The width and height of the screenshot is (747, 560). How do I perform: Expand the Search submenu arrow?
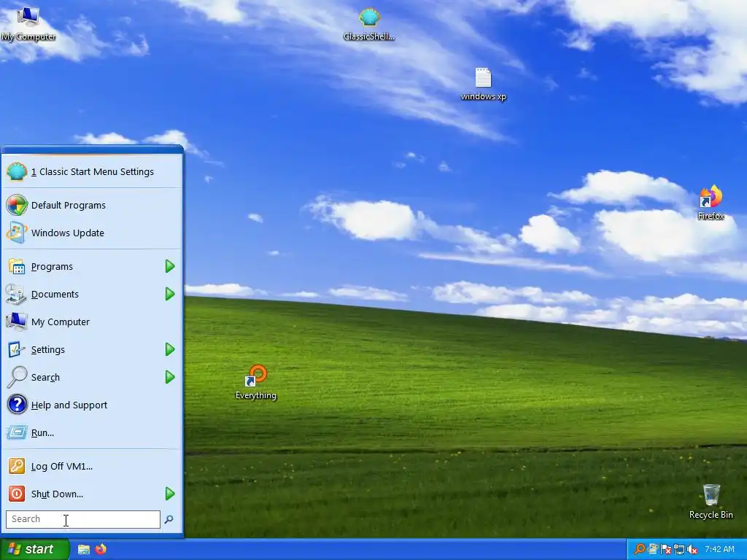pyautogui.click(x=170, y=377)
